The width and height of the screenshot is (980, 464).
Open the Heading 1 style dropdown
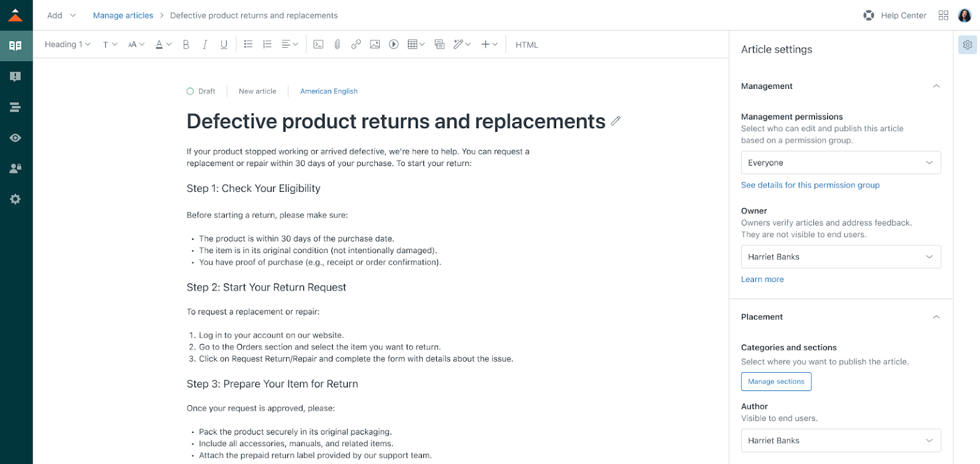tap(67, 44)
